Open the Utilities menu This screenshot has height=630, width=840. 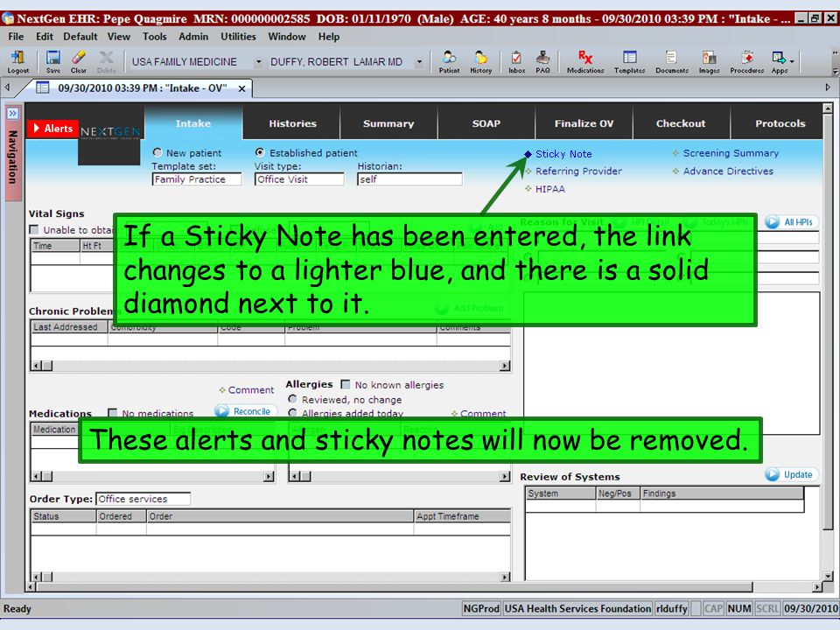point(238,37)
